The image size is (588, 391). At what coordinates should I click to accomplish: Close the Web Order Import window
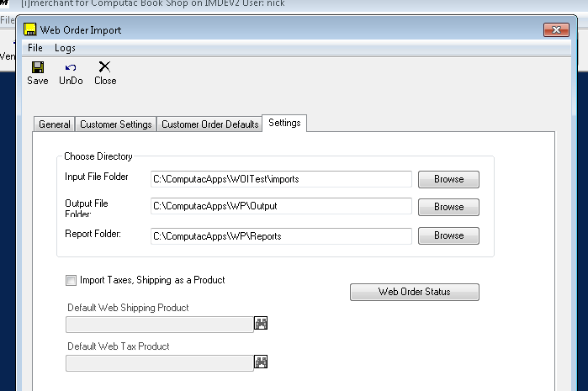[x=556, y=29]
